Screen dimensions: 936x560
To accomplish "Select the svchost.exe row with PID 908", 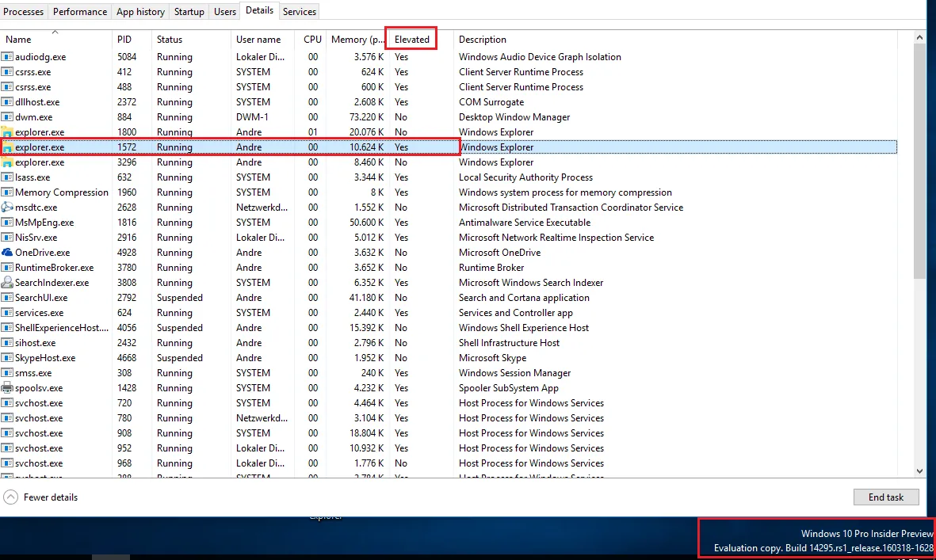I will [x=449, y=433].
